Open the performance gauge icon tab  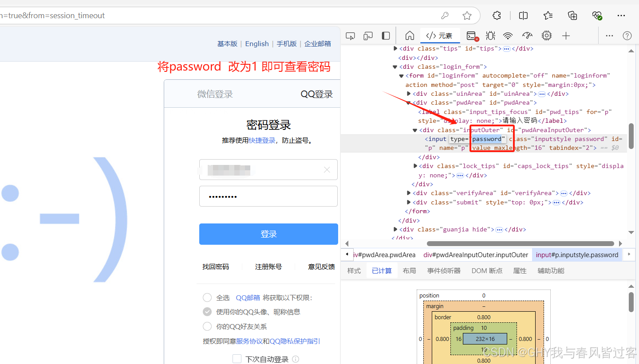[x=527, y=36]
